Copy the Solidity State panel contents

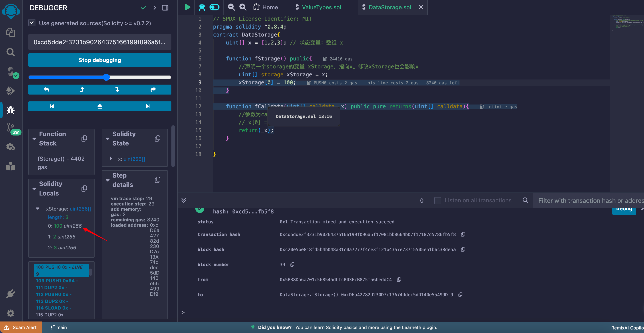click(157, 139)
